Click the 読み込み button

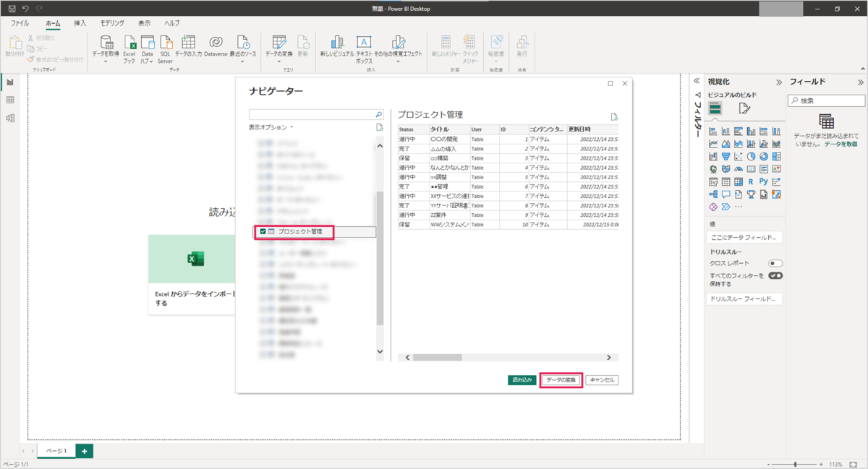click(522, 379)
